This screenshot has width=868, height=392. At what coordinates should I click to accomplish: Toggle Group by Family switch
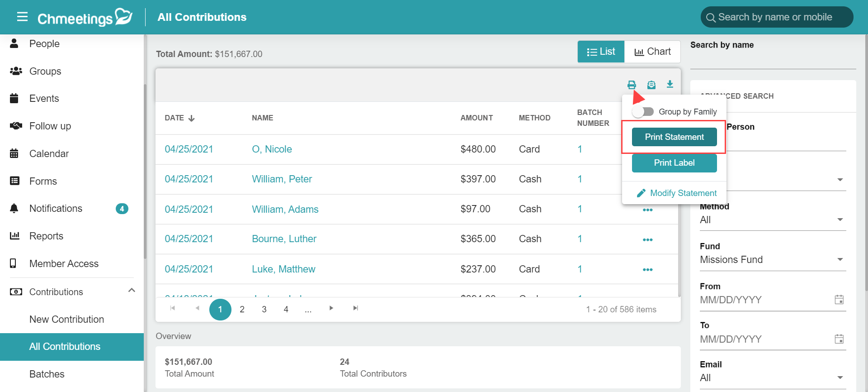[x=643, y=112]
